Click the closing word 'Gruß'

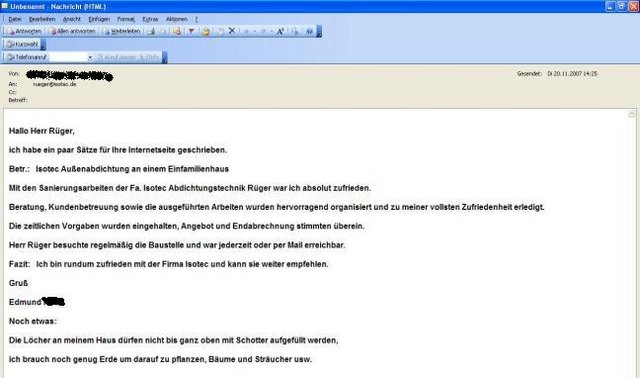(18, 283)
